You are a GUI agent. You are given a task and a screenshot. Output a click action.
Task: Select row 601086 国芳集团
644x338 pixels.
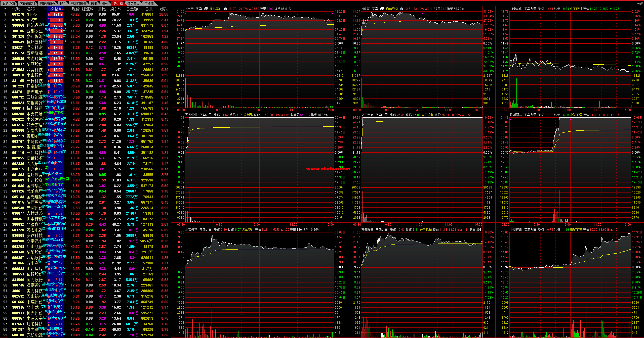(x=86, y=186)
